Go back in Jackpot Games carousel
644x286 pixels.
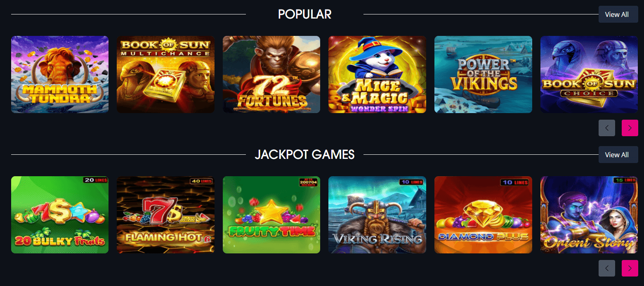(x=606, y=268)
